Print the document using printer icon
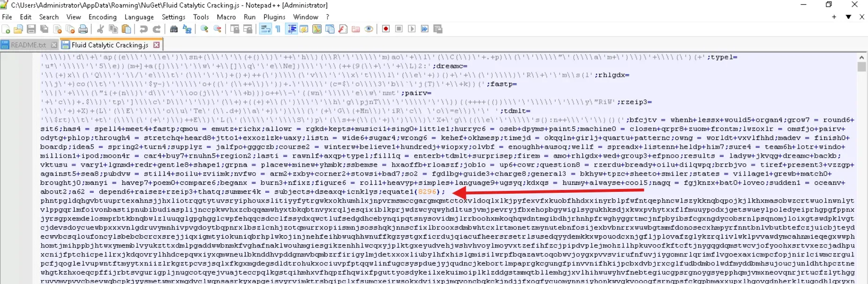This screenshot has height=284, width=868. (x=83, y=29)
